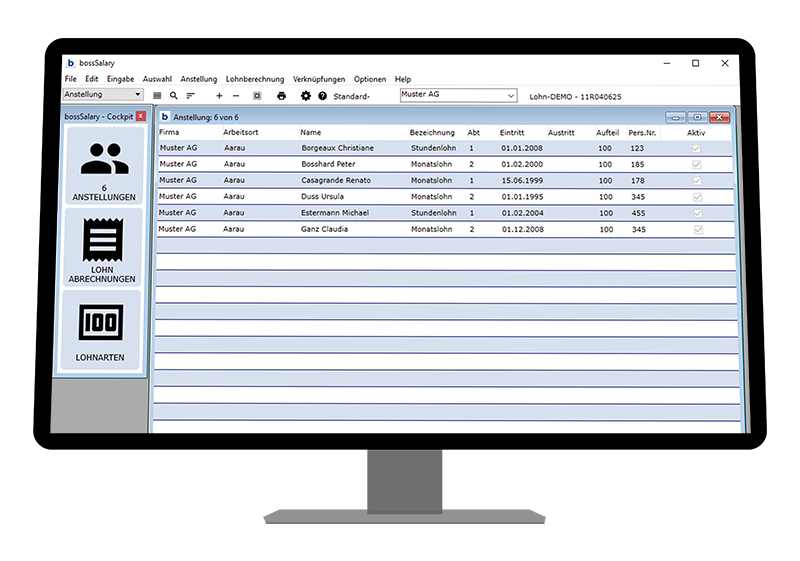Open the Eingabe menu

pyautogui.click(x=120, y=79)
